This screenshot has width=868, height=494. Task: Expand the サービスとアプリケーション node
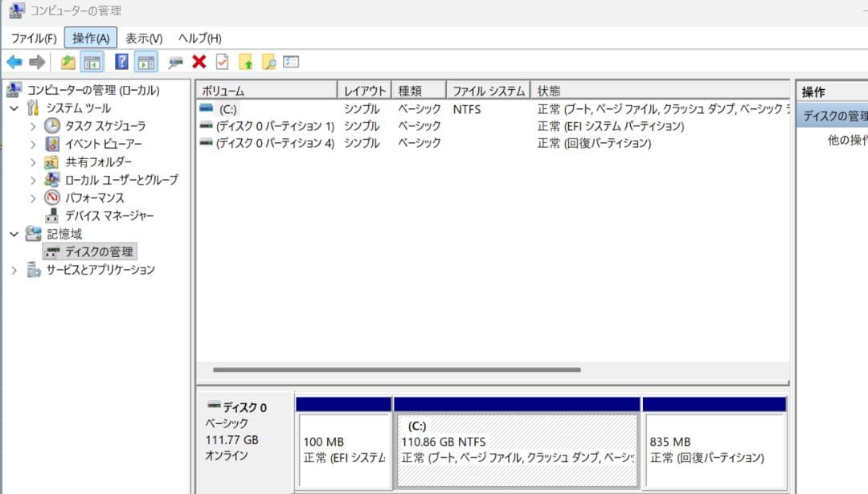pyautogui.click(x=13, y=270)
